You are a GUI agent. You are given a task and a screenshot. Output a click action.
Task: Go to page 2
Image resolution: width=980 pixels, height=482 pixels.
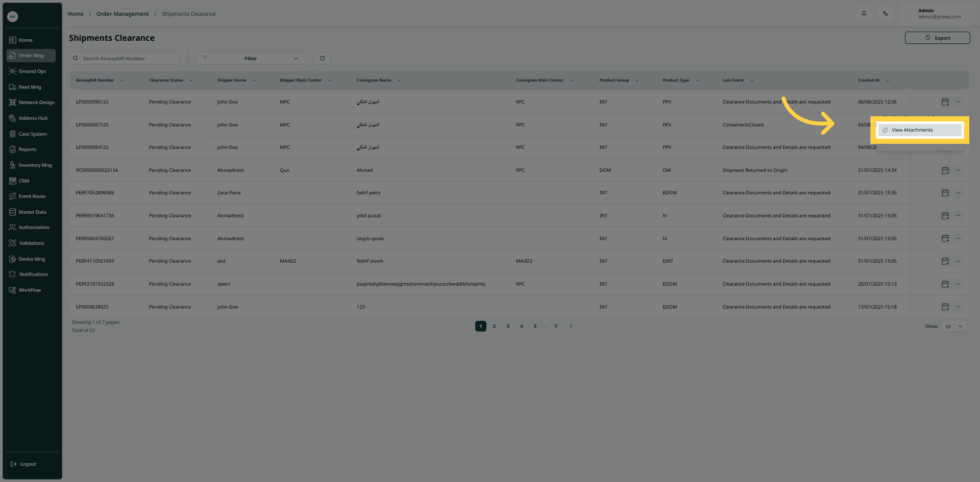[x=494, y=326]
